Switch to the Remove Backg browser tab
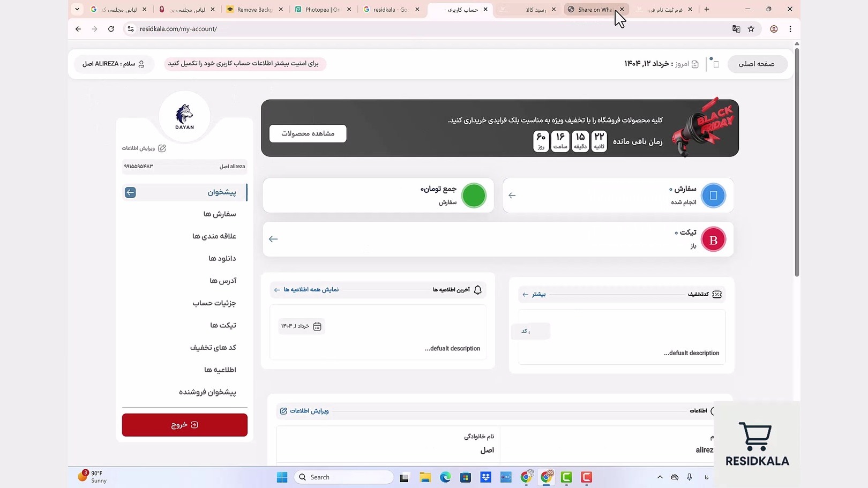 pos(255,10)
